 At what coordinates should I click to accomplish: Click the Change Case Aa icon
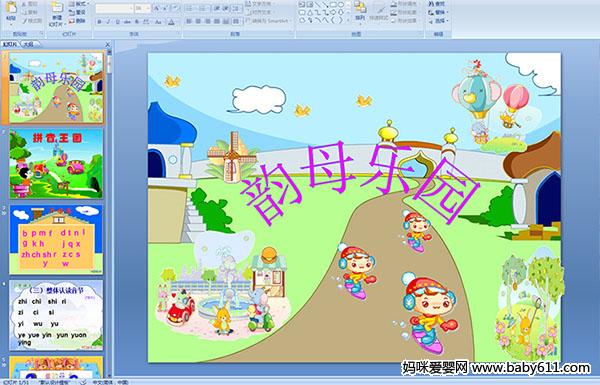pyautogui.click(x=158, y=22)
